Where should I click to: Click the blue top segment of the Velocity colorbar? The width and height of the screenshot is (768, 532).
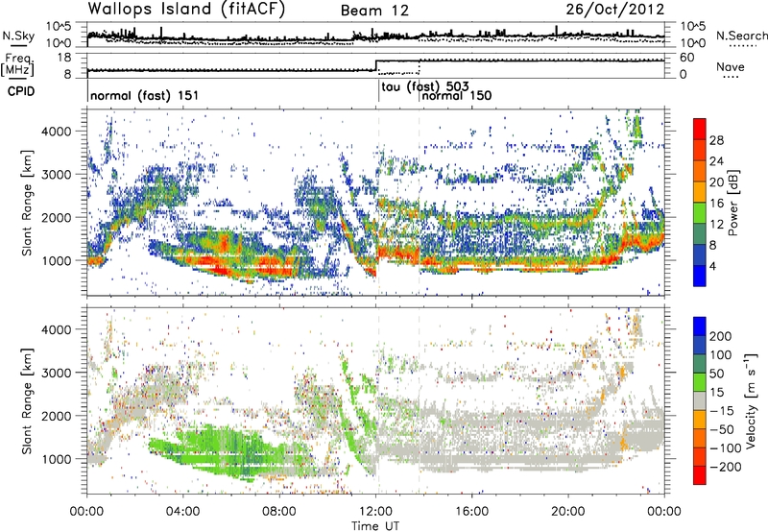tap(700, 326)
